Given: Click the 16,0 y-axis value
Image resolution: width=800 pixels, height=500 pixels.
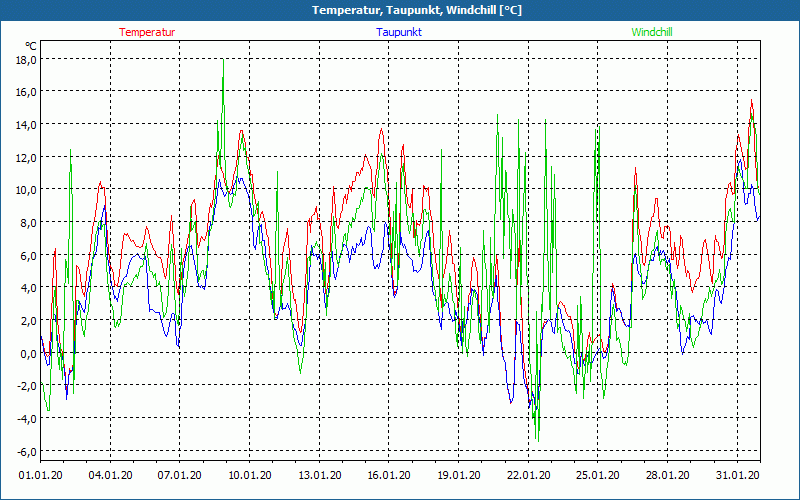Looking at the screenshot, I should (27, 92).
